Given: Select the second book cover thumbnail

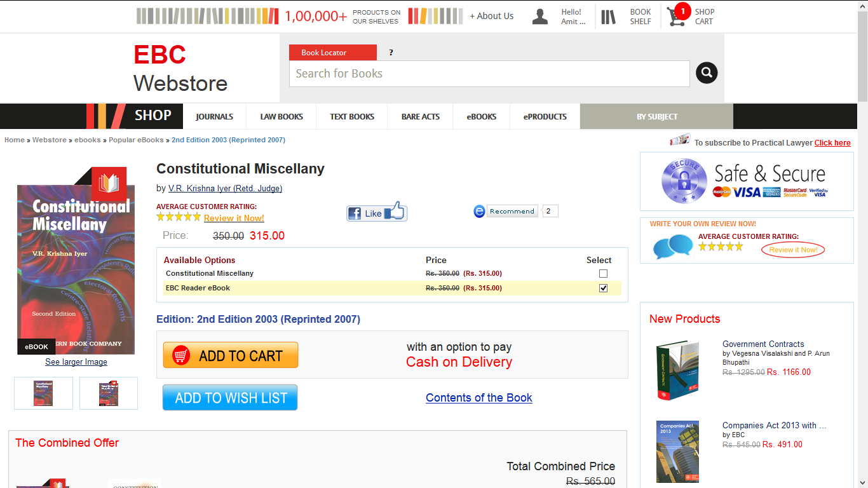Looking at the screenshot, I should pos(109,393).
